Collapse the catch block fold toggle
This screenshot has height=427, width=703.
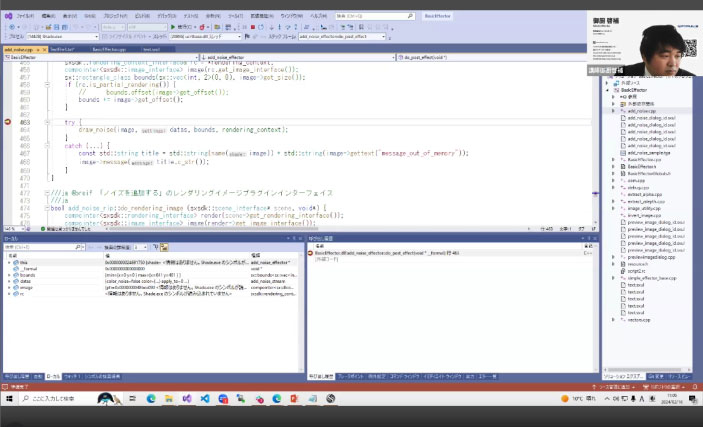pos(48,146)
